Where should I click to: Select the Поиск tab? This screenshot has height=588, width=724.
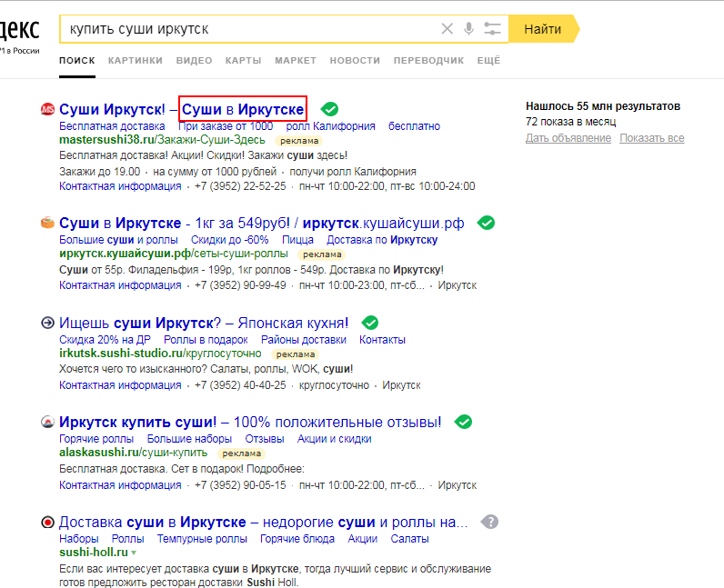point(77,61)
